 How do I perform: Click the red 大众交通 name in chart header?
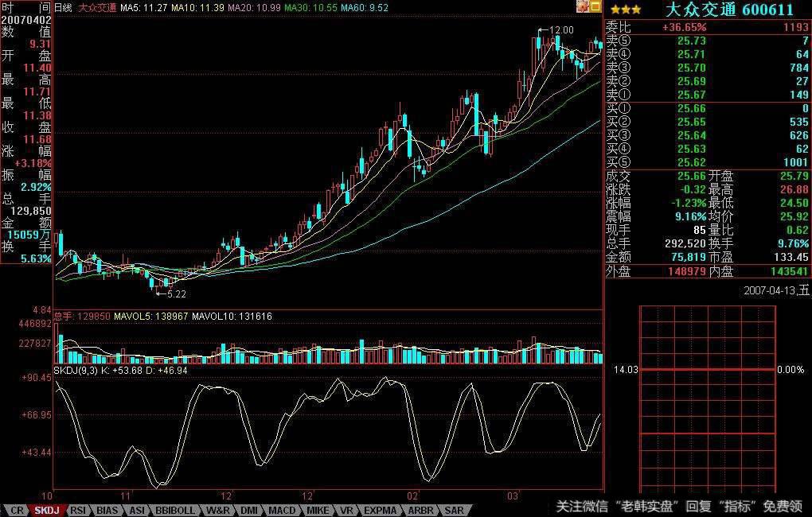(96, 7)
